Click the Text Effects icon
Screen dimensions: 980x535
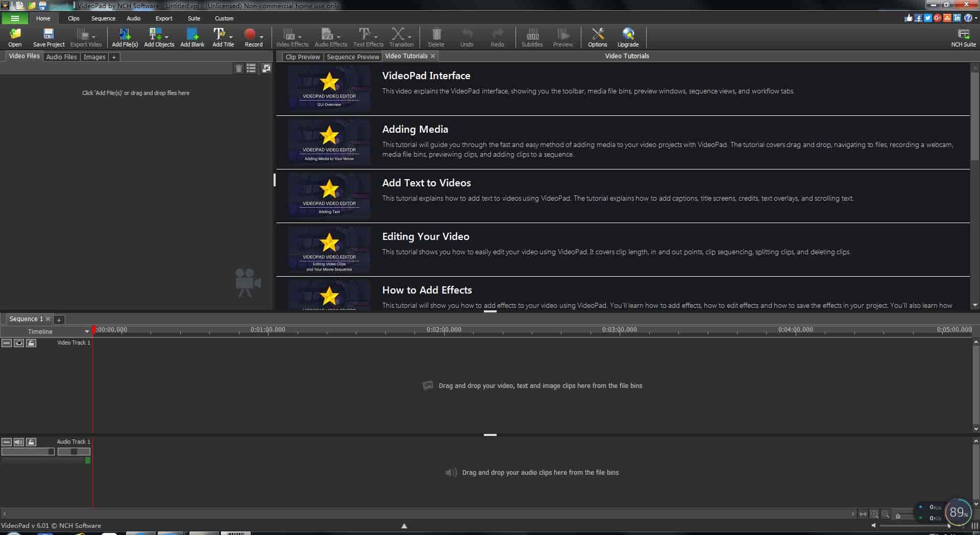[x=365, y=36]
